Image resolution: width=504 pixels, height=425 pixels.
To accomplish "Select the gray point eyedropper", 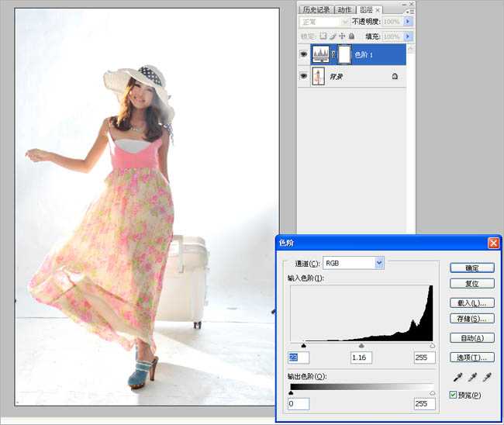I will click(471, 378).
